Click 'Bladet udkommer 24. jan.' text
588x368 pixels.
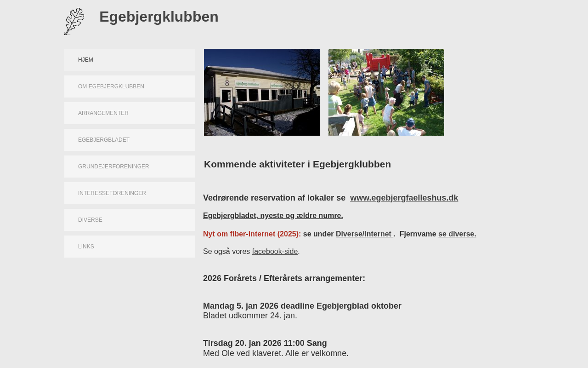(250, 316)
